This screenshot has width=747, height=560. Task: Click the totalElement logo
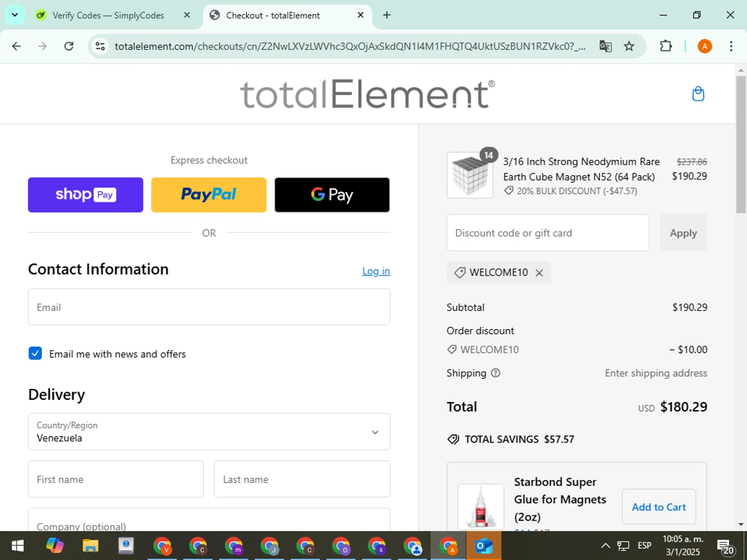(x=368, y=94)
